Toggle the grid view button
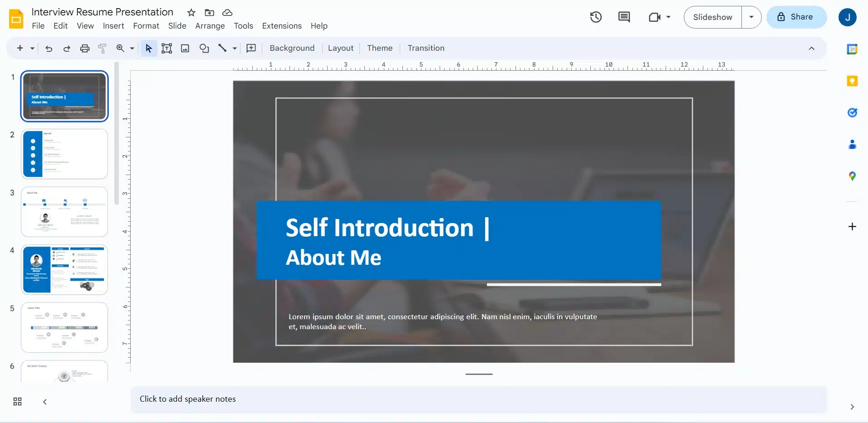The width and height of the screenshot is (868, 423). pos(18,402)
